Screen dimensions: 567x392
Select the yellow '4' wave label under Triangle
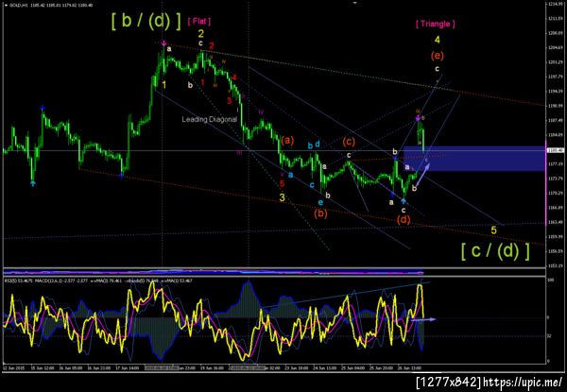coord(438,40)
